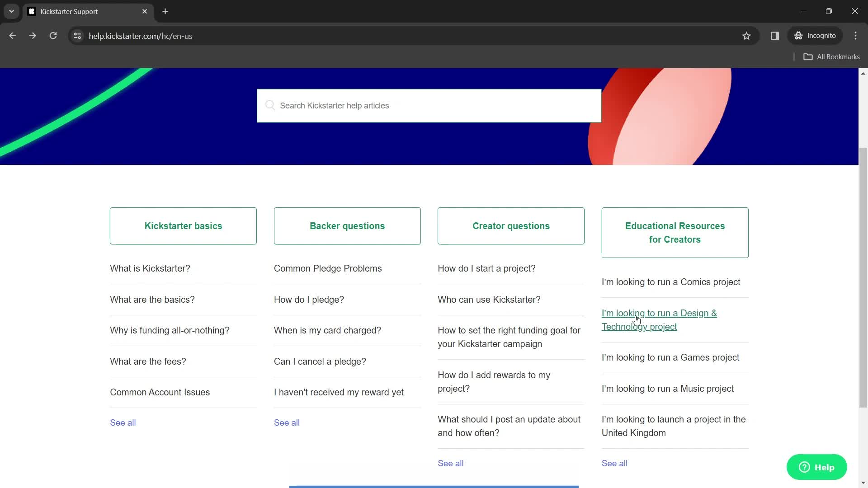The width and height of the screenshot is (868, 488).
Task: Open the browser side panel icon
Action: tap(775, 36)
